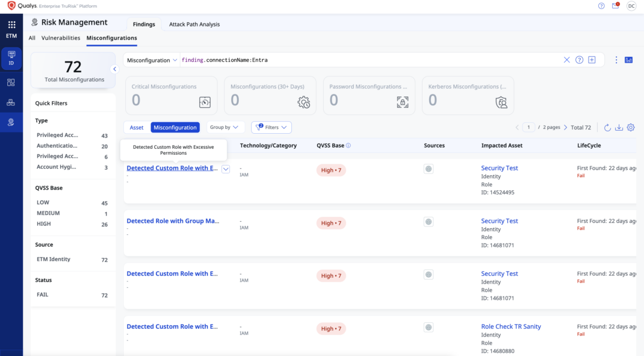Select the Misconfigurations tab
Viewport: 644px width, 356px height.
pyautogui.click(x=112, y=38)
